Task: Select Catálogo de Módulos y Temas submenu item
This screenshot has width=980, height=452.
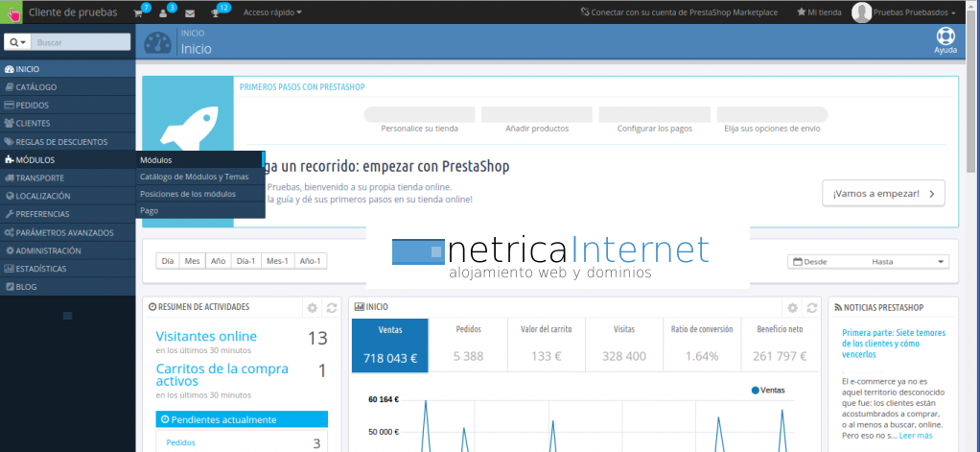Action: (x=200, y=177)
